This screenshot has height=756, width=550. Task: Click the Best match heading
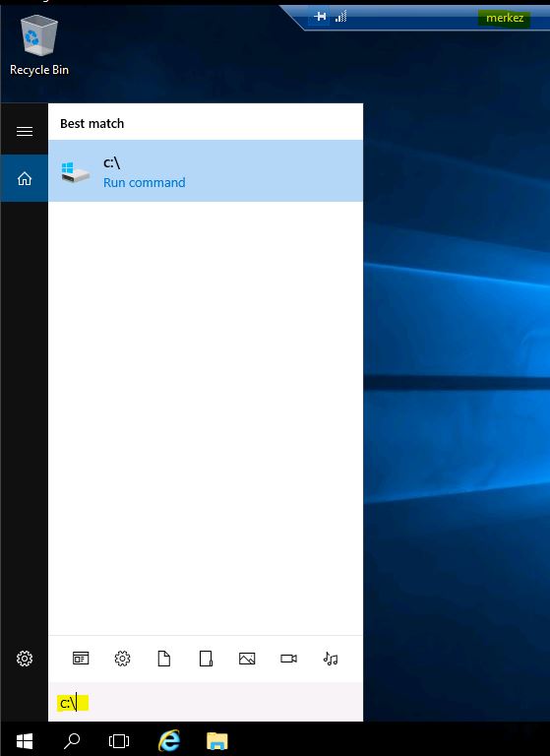pyautogui.click(x=92, y=123)
